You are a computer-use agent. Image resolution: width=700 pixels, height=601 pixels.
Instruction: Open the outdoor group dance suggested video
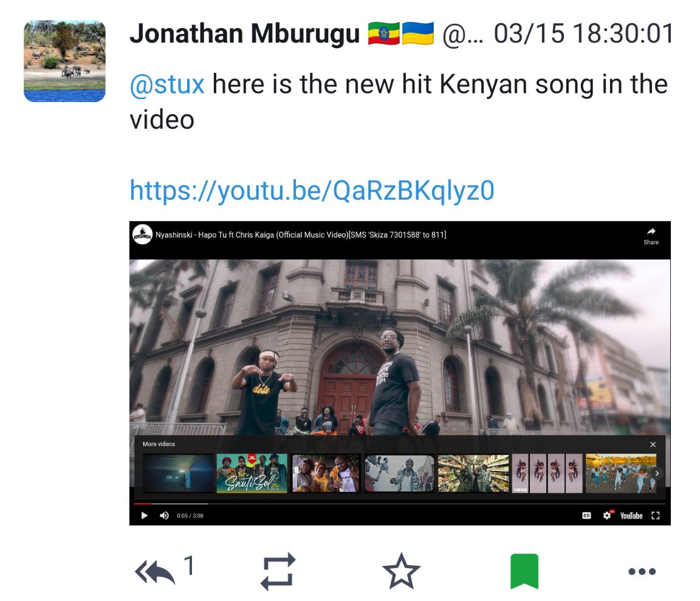621,473
